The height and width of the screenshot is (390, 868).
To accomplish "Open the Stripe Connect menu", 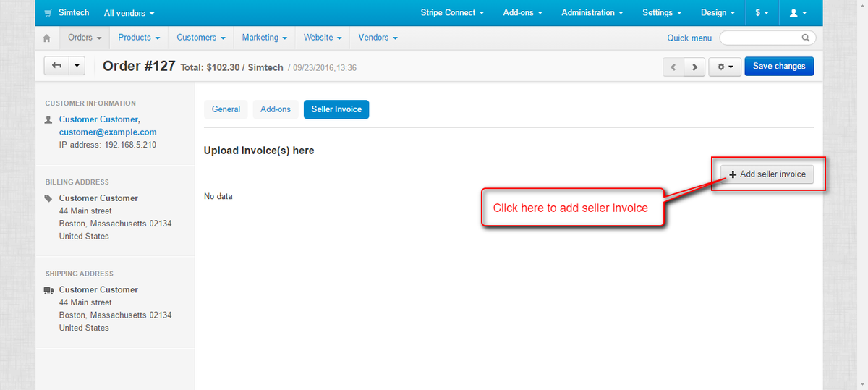I will (x=452, y=13).
